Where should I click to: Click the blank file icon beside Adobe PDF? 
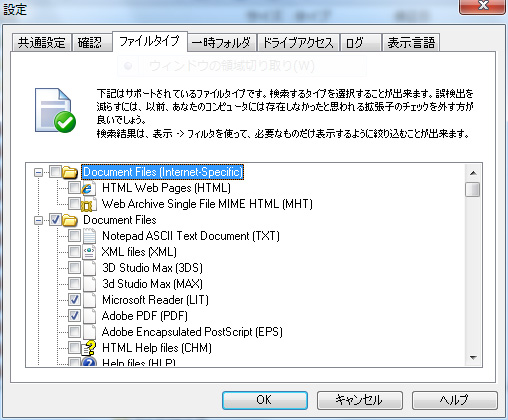point(89,316)
